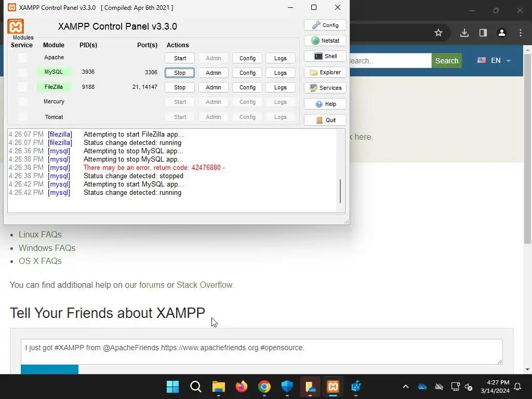The height and width of the screenshot is (399, 532).
Task: Open MySQL Config button
Action: pos(247,73)
